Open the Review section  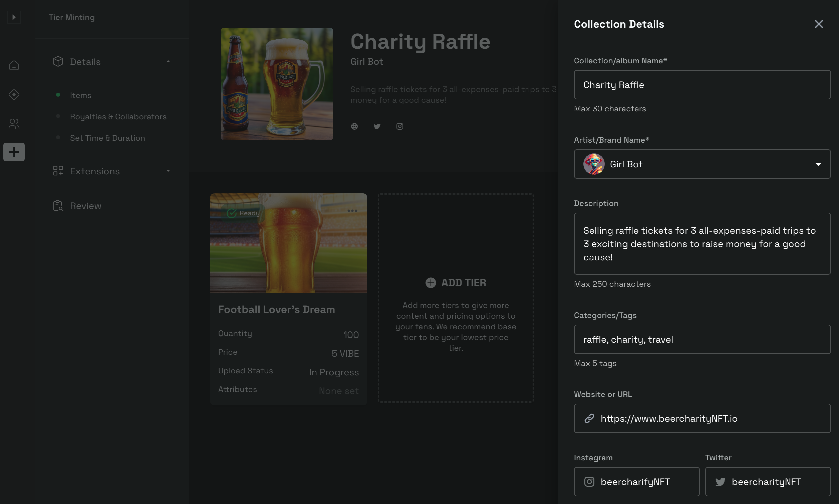tap(85, 206)
